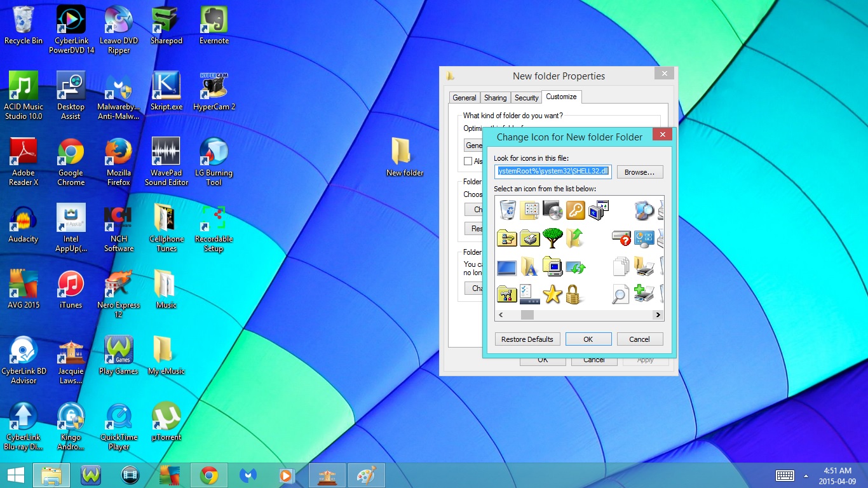Open the Security tab
Image resolution: width=868 pixels, height=488 pixels.
point(526,98)
